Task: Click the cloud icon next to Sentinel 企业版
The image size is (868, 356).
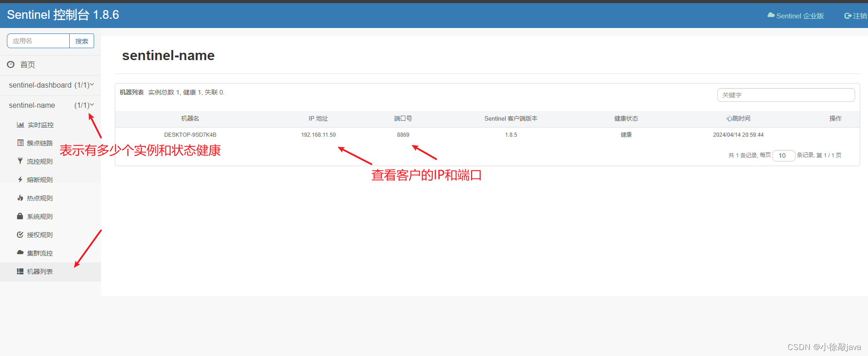Action: click(x=771, y=15)
